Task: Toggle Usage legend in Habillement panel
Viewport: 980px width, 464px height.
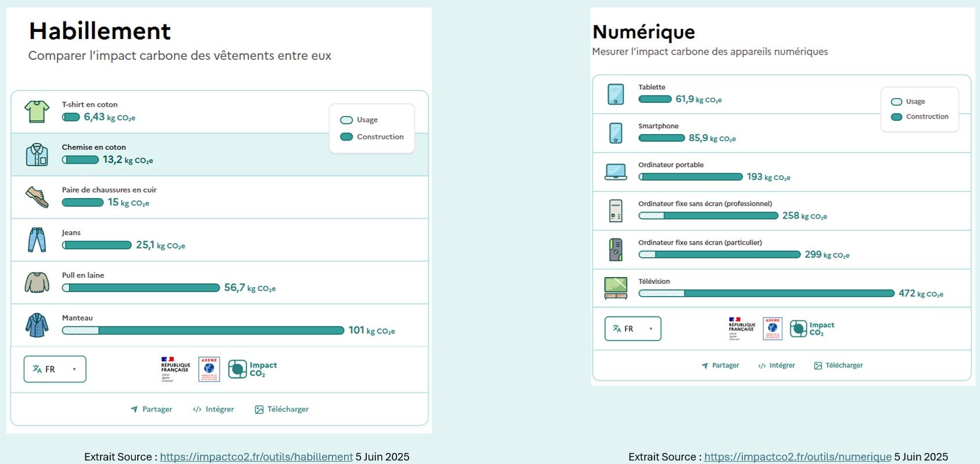Action: tap(359, 120)
